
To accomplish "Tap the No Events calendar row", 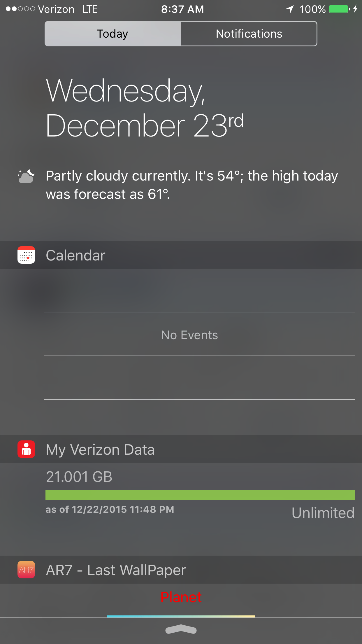I will point(199,334).
